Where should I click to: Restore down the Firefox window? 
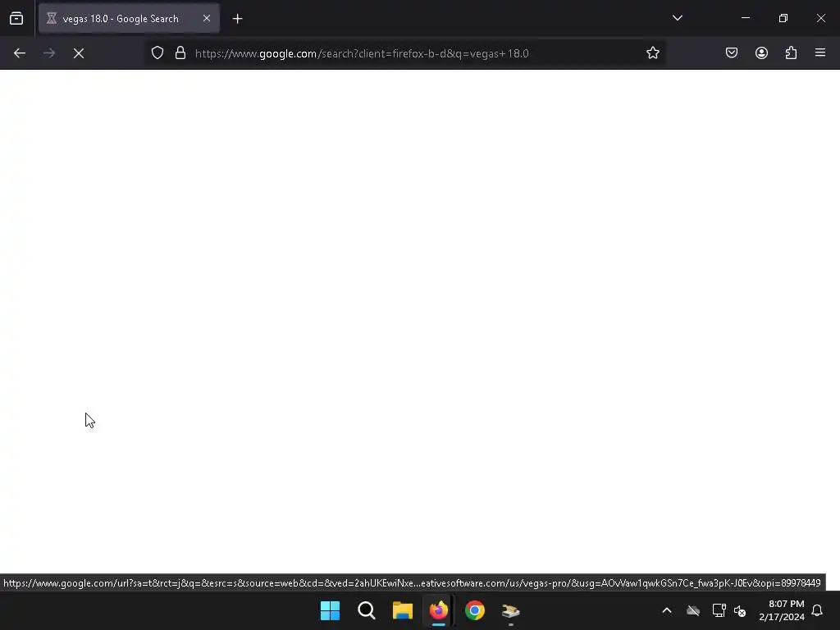[783, 18]
